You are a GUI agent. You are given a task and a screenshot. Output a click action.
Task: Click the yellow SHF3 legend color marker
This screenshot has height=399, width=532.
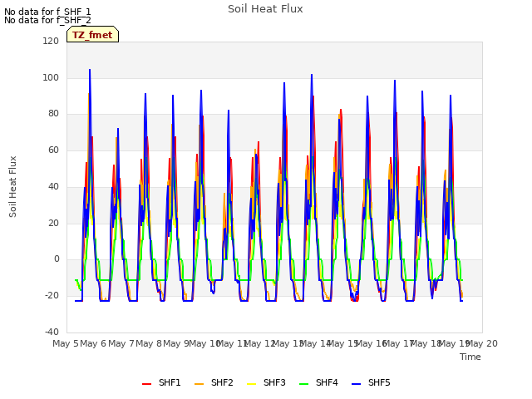coord(251,384)
